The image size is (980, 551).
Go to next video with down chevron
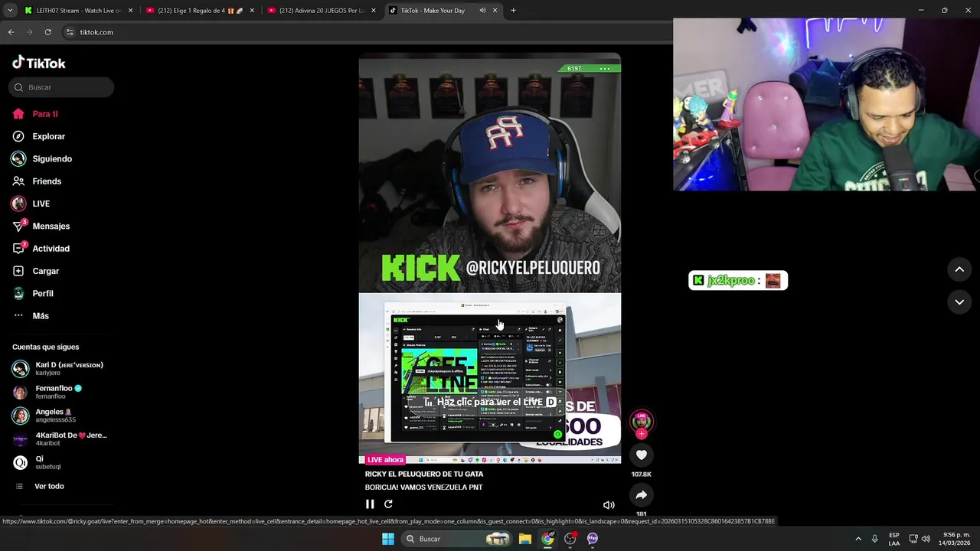pyautogui.click(x=959, y=302)
